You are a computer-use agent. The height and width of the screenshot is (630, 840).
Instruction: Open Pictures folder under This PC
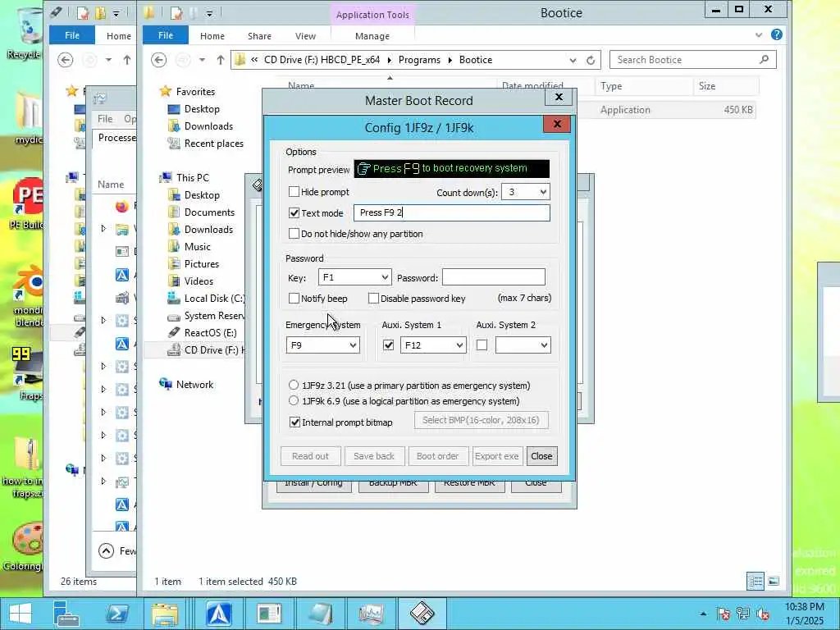tap(202, 263)
